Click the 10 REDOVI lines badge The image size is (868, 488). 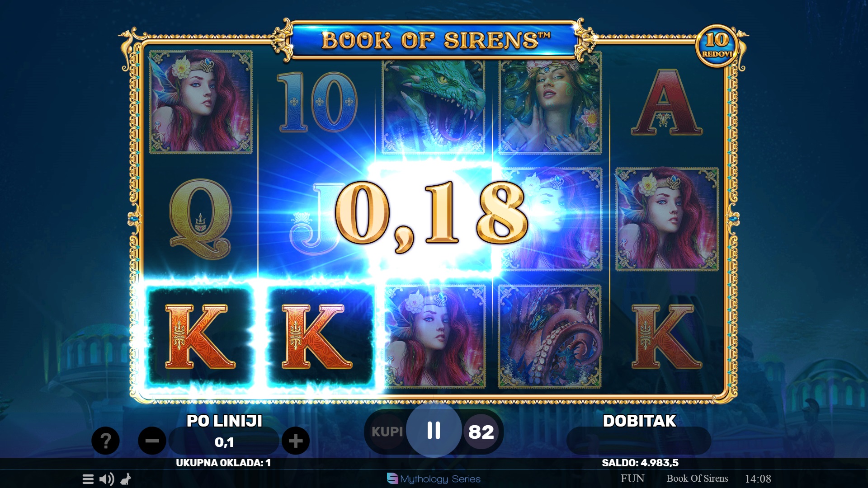[717, 46]
